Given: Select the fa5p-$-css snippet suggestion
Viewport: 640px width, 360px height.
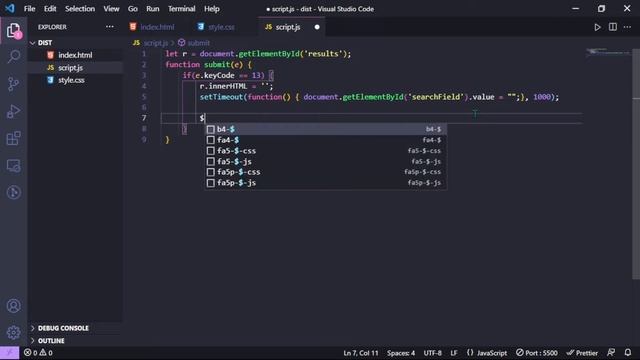Looking at the screenshot, I should (325, 172).
